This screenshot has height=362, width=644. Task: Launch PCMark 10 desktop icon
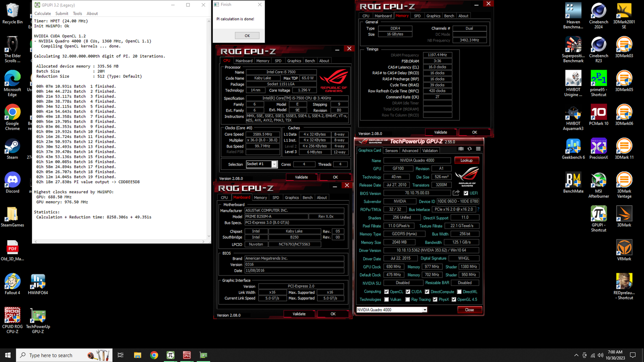599,115
